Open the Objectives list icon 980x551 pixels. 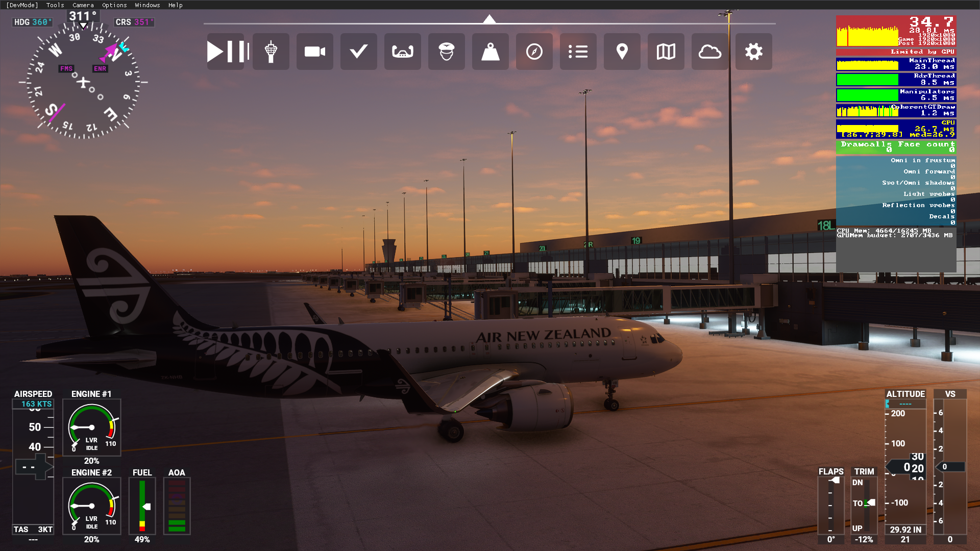pyautogui.click(x=578, y=52)
